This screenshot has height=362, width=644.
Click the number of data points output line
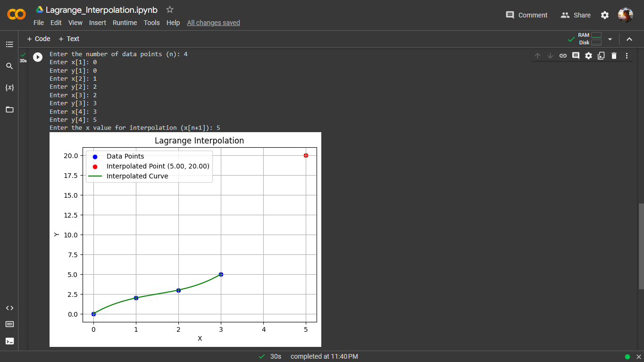[x=118, y=54]
